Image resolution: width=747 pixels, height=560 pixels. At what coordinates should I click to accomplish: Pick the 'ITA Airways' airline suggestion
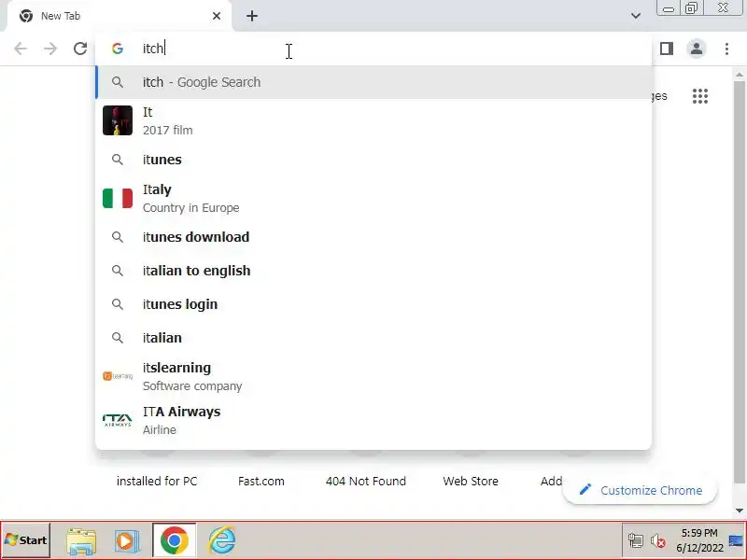[x=373, y=421]
